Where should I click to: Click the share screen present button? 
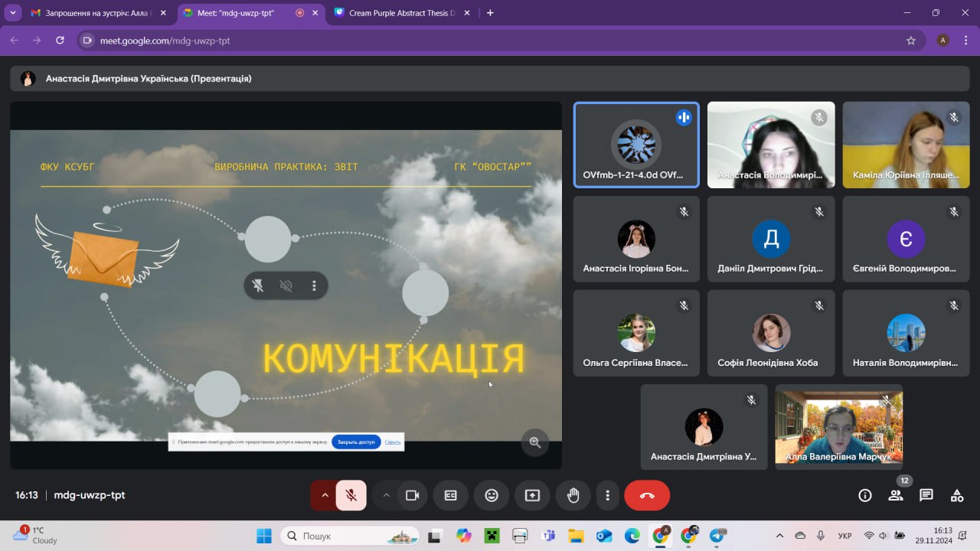532,495
